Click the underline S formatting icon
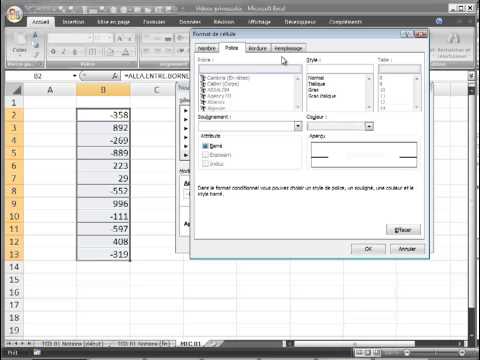Image resolution: width=480 pixels, height=360 pixels. [x=75, y=52]
